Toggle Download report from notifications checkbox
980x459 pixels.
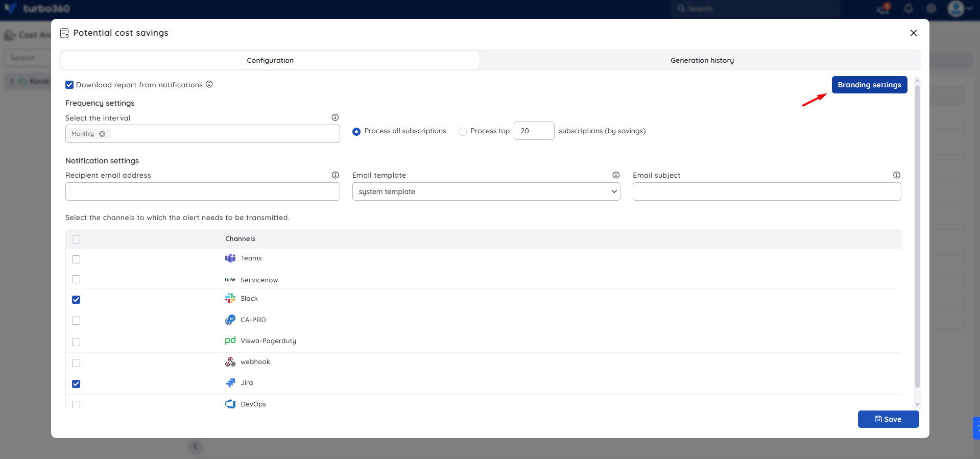pyautogui.click(x=69, y=85)
